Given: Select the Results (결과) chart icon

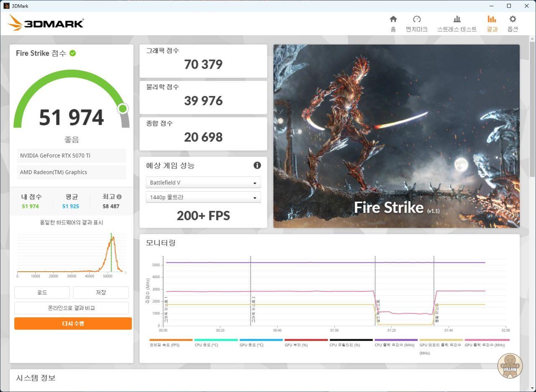Looking at the screenshot, I should point(492,19).
